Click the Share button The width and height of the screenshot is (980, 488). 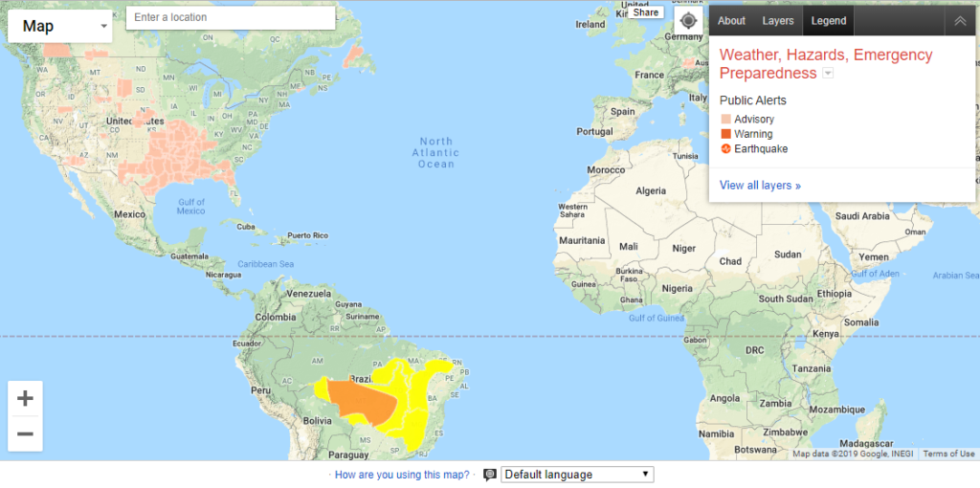point(646,12)
